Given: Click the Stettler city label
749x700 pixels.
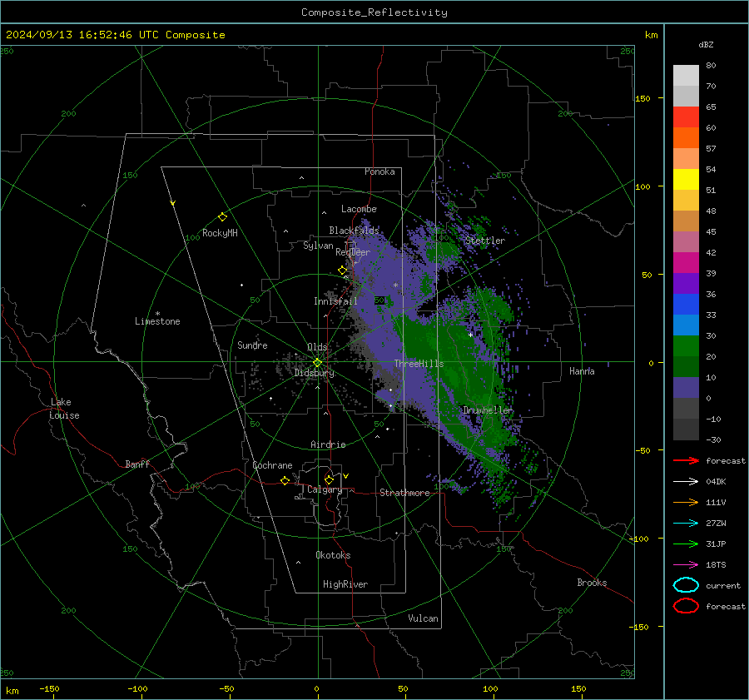Looking at the screenshot, I should click(485, 241).
